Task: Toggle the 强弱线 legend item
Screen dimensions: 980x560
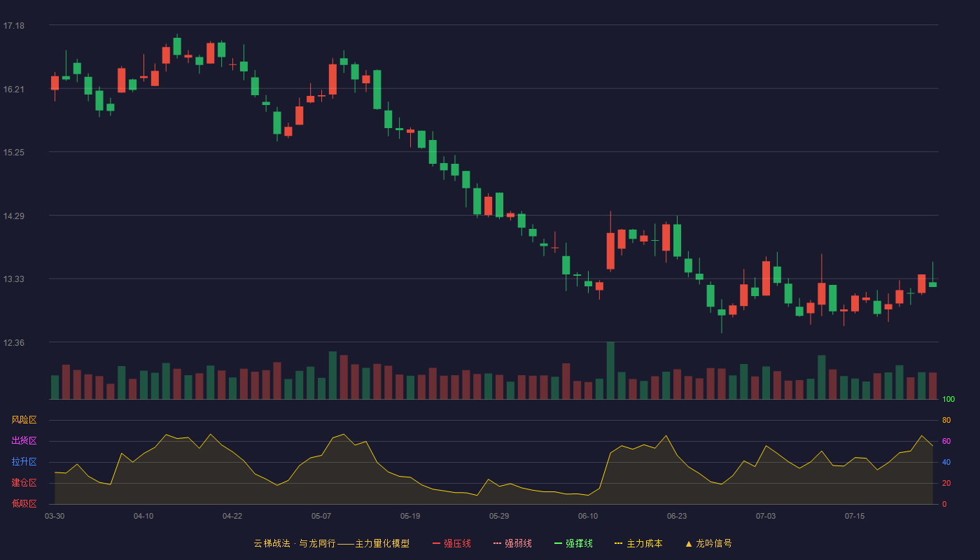Action: click(512, 543)
